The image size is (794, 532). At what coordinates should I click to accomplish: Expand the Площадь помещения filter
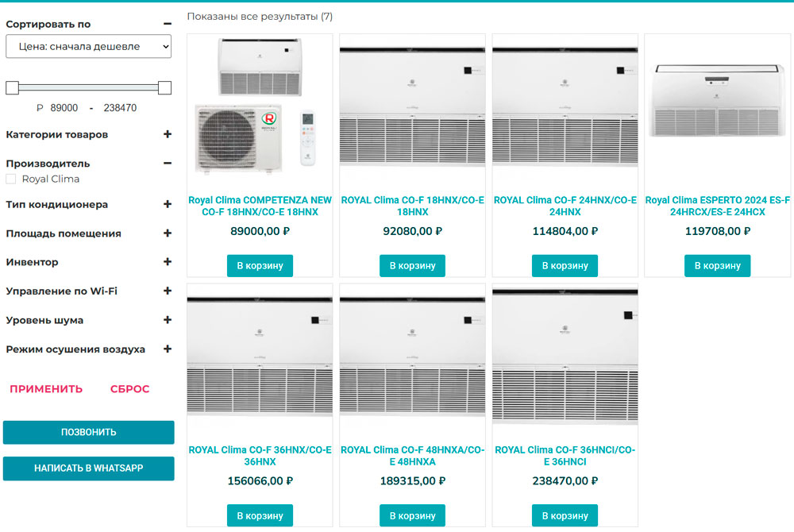tap(168, 233)
